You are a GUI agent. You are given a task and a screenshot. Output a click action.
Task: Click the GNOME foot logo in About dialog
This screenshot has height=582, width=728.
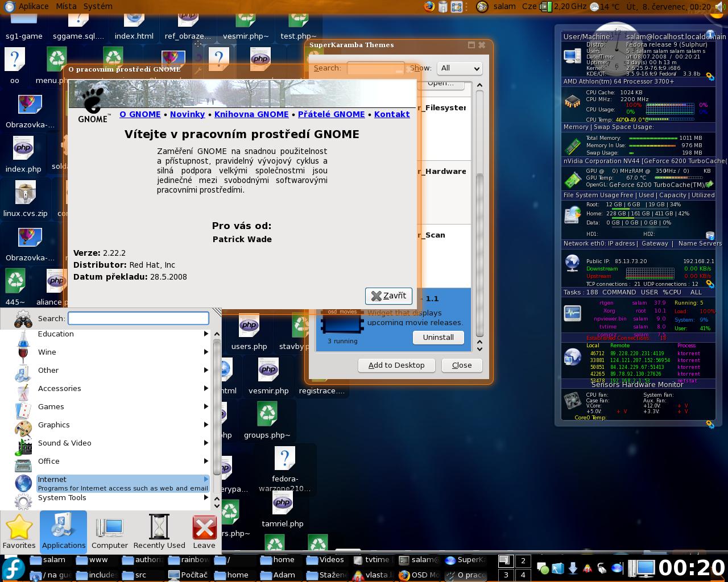(93, 105)
